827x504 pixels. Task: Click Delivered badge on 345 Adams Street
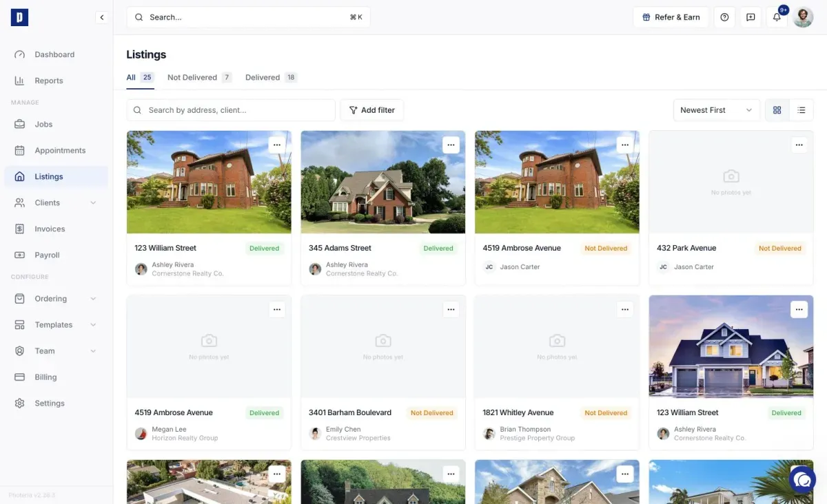[438, 249]
